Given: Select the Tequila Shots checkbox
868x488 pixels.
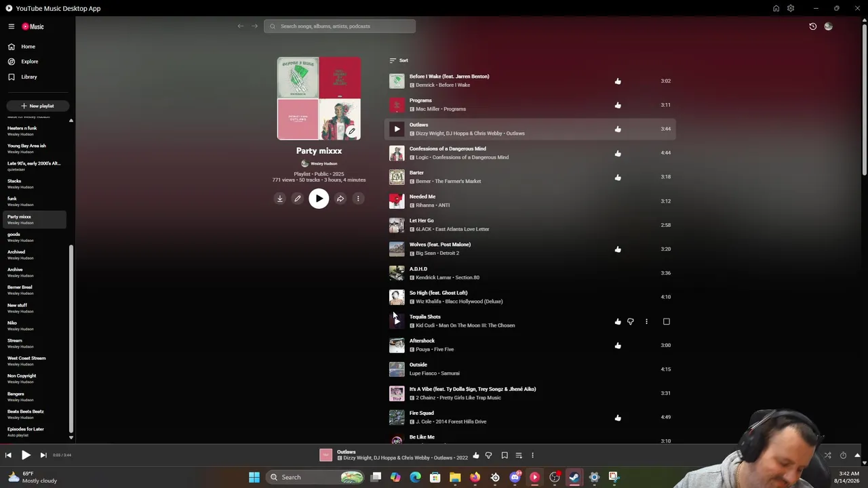Looking at the screenshot, I should [x=666, y=321].
